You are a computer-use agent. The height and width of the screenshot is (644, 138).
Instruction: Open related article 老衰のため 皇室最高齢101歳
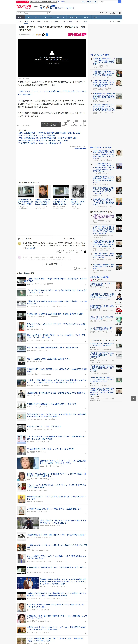pyautogui.click(x=39, y=143)
